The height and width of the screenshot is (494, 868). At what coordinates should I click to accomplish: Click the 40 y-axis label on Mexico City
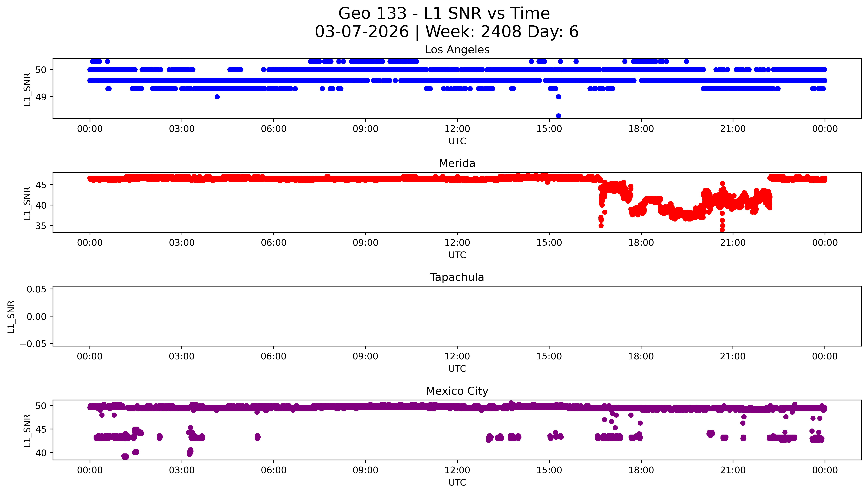(x=41, y=453)
